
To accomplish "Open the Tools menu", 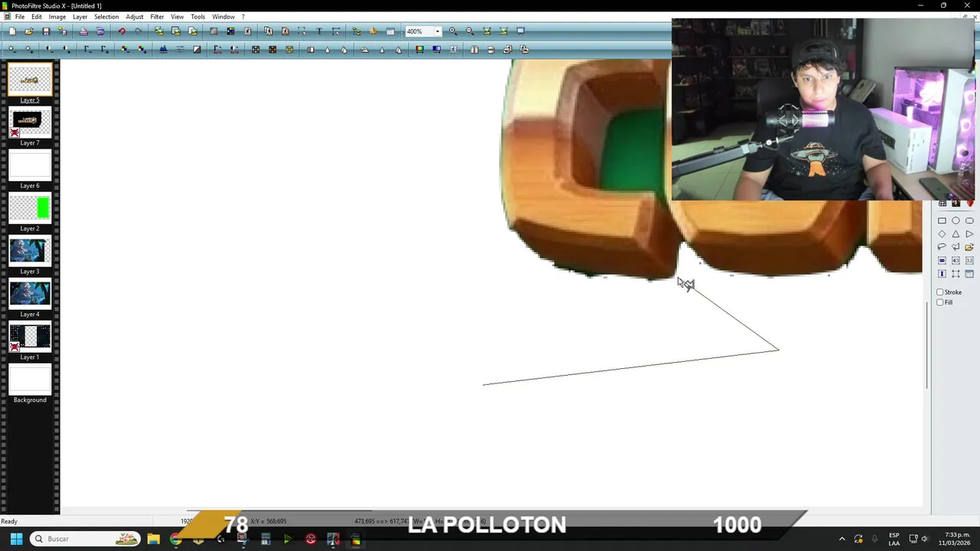I will (x=198, y=17).
